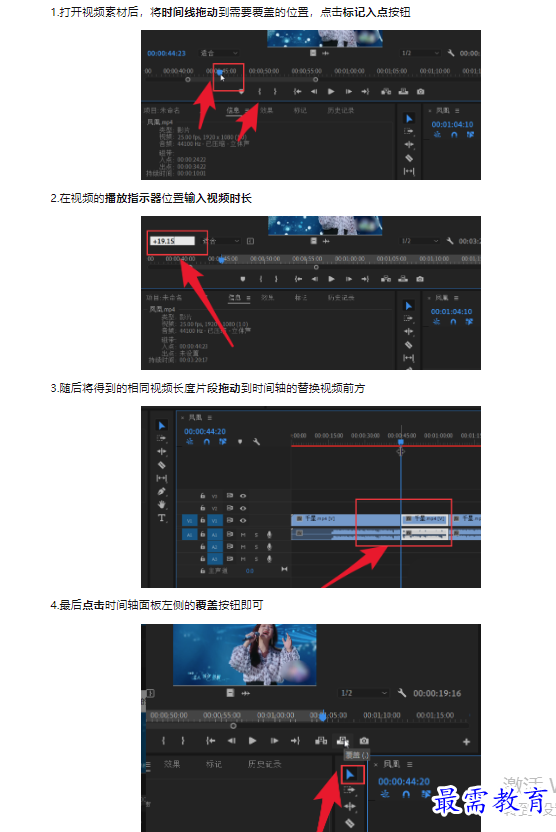Screen dimensions: 556x832
Task: Open the 1/2 resolution dropdown in step 1
Action: coord(420,53)
